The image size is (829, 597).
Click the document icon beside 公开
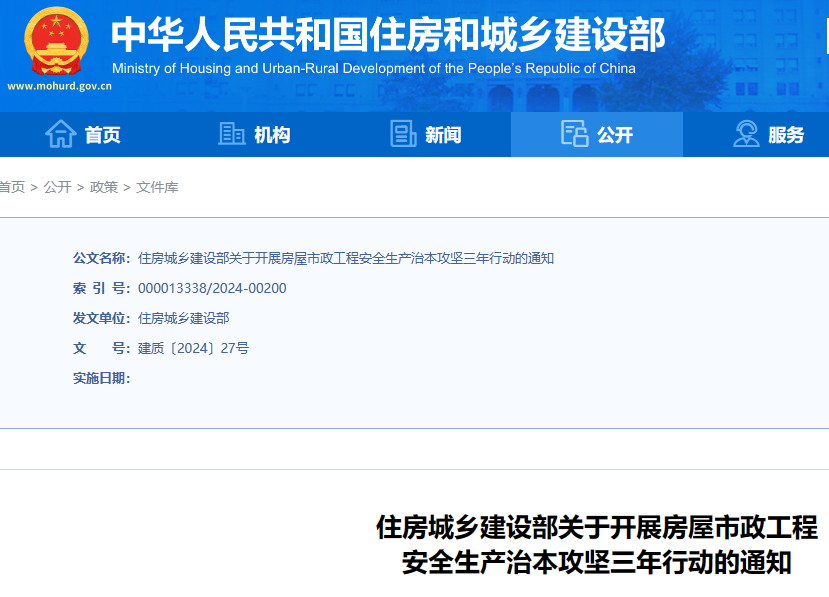tap(574, 134)
